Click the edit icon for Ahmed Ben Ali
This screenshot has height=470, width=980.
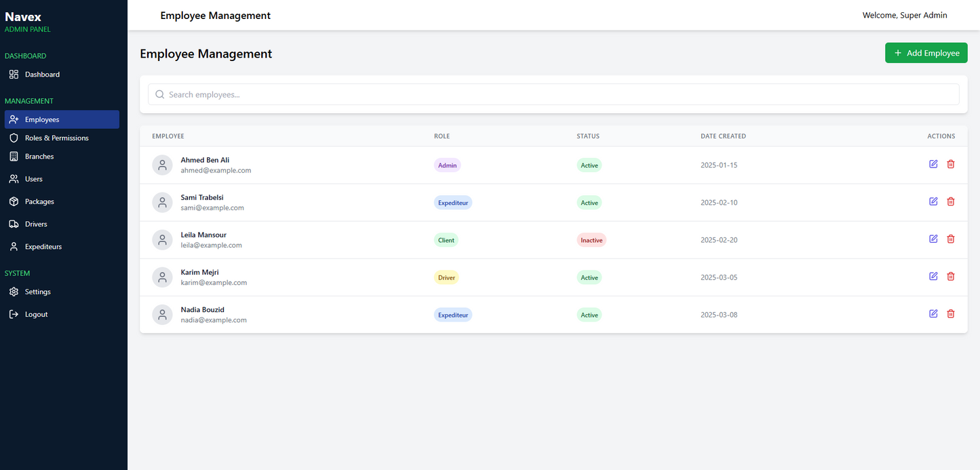(933, 164)
